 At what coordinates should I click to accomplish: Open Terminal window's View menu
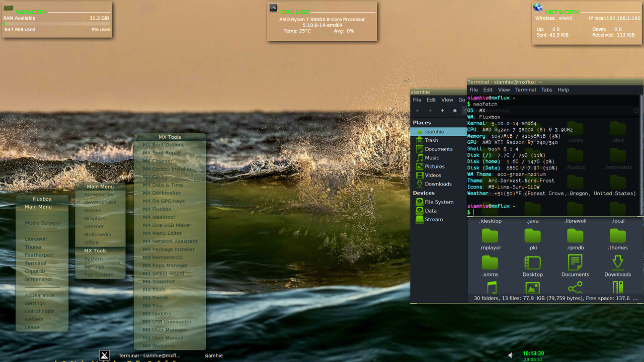click(x=504, y=89)
